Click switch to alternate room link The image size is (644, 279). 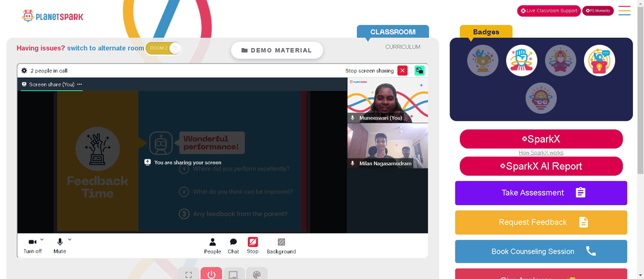tap(106, 48)
